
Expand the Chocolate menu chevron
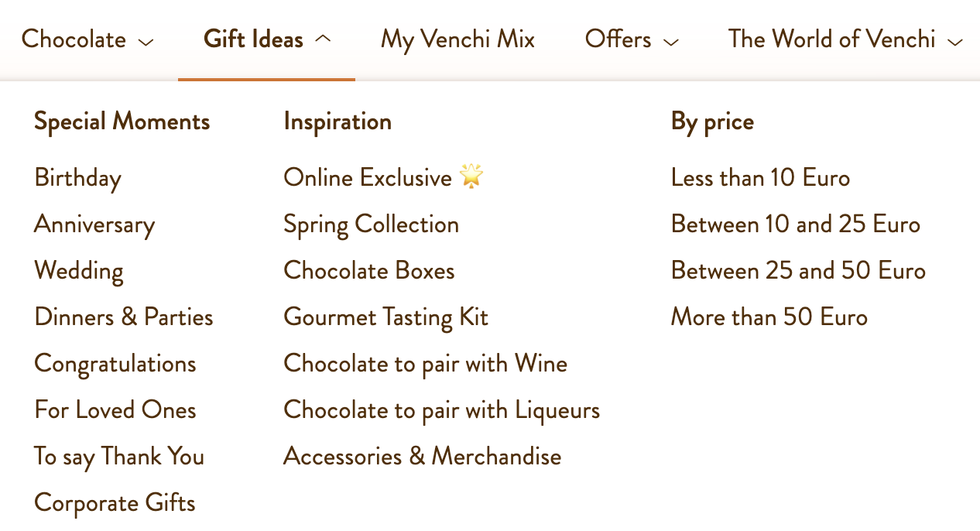point(146,41)
